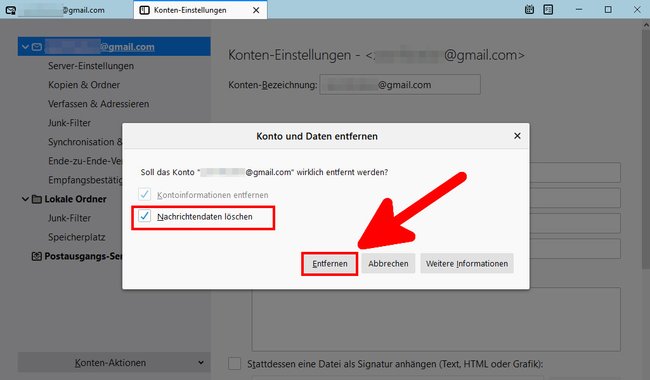Open Junk-Filter under Lokale Ordner
650x380 pixels.
pyautogui.click(x=69, y=218)
